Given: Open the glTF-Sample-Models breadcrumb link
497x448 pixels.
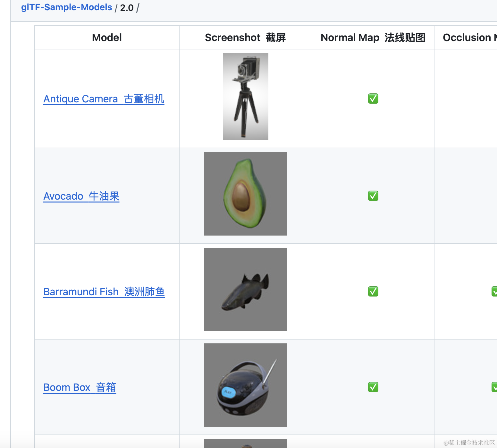Looking at the screenshot, I should (67, 7).
